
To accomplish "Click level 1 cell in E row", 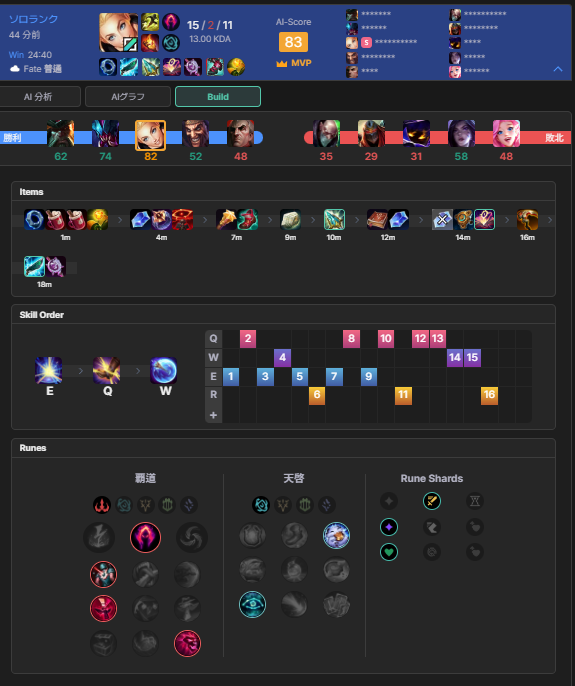I will pos(231,376).
